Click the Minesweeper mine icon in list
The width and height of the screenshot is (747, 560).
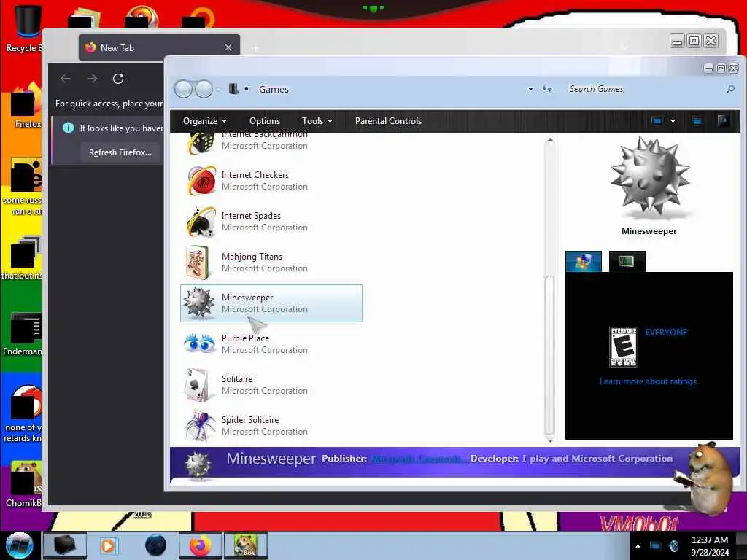pos(198,303)
